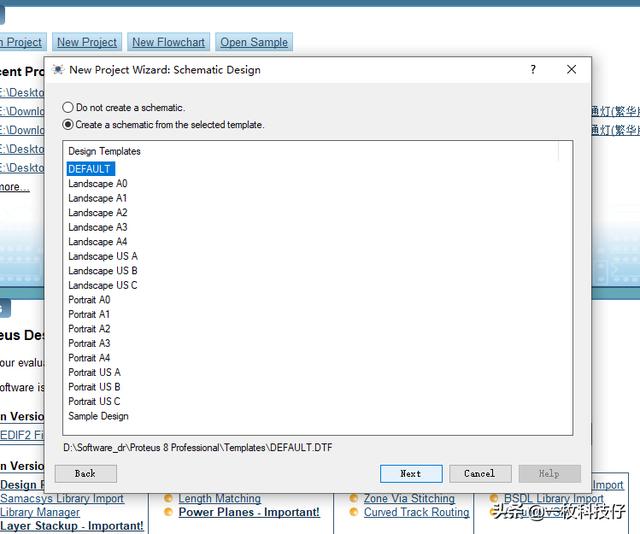Image resolution: width=640 pixels, height=534 pixels.
Task: Select the Portrait A4 template
Action: tap(89, 358)
